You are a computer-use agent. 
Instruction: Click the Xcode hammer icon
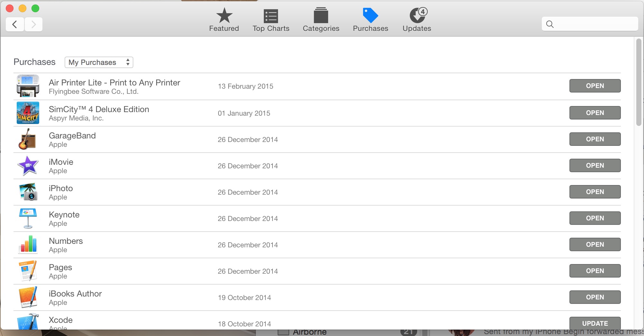click(28, 322)
